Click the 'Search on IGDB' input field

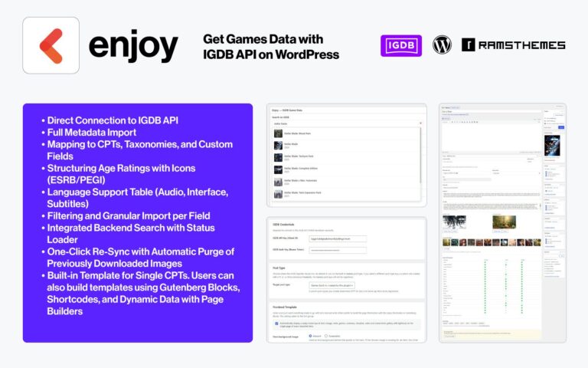(347, 123)
